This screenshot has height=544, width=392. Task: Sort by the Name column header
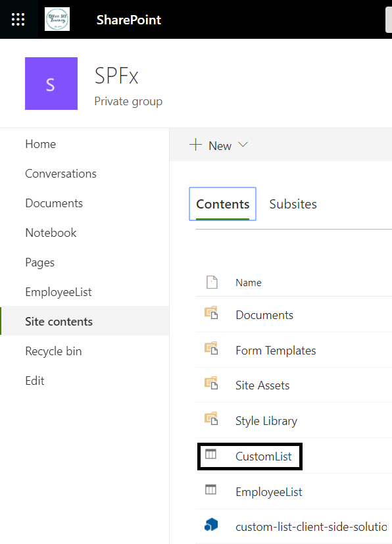[x=249, y=283]
